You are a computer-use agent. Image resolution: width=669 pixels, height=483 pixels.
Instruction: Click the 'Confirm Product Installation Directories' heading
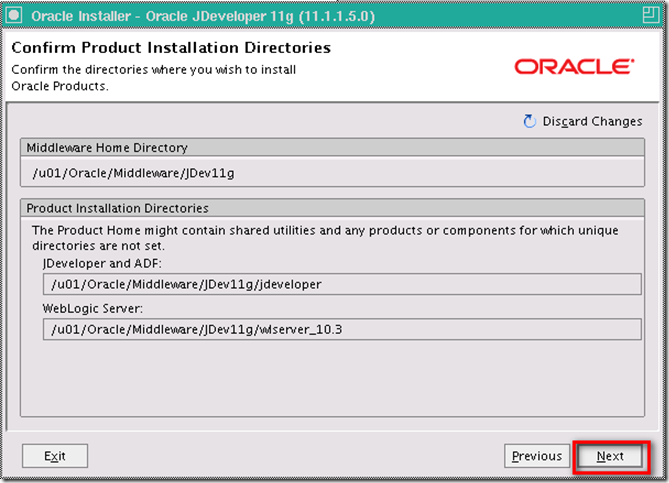[171, 47]
